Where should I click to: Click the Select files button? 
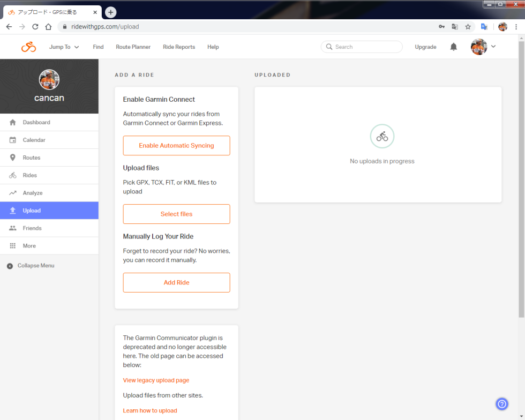(176, 214)
